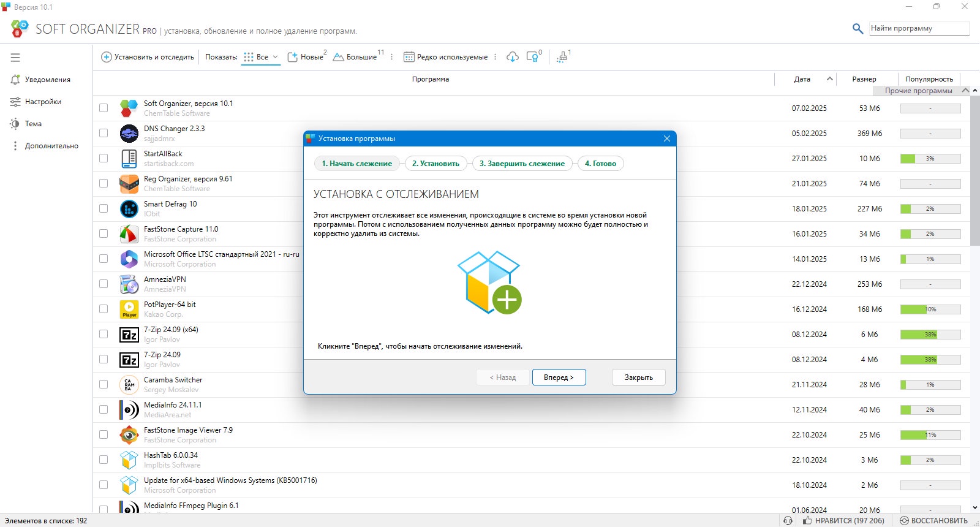The image size is (980, 527).
Task: Click PotPlayer popularity bar showing 10%
Action: point(930,309)
